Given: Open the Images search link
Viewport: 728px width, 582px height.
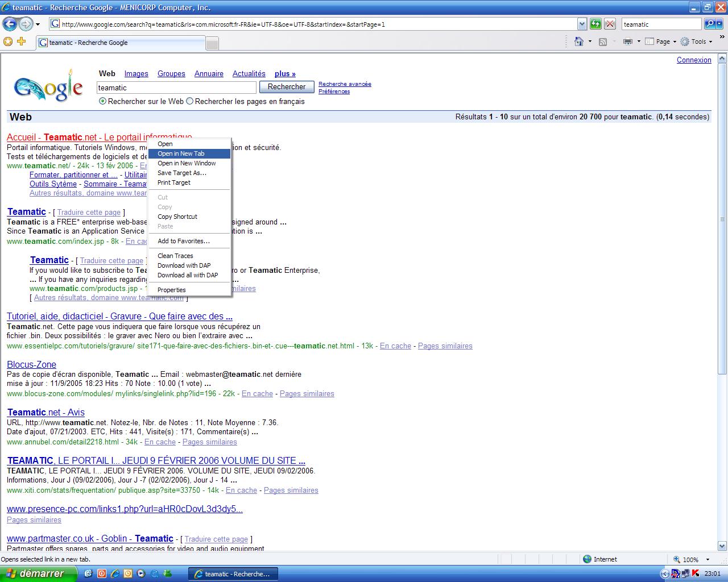Looking at the screenshot, I should pyautogui.click(x=136, y=73).
